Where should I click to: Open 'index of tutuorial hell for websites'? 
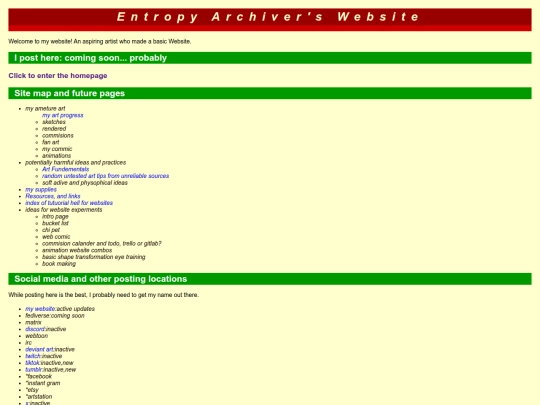coord(69,203)
